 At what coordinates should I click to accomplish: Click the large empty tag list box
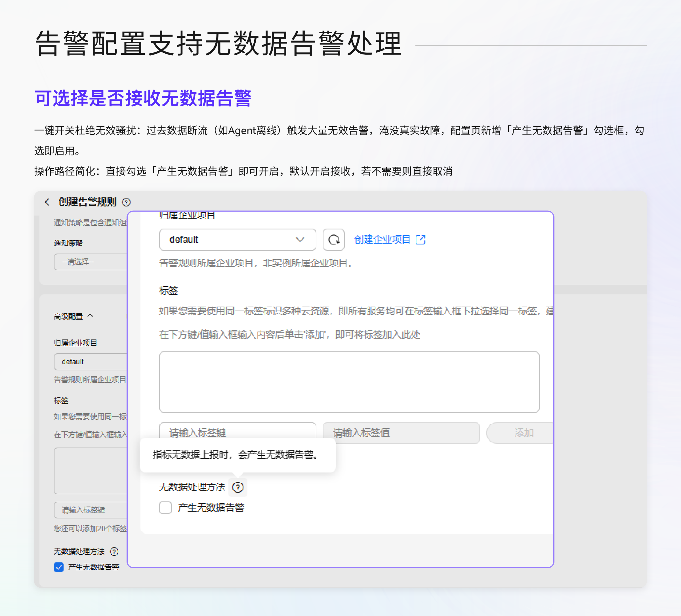349,382
